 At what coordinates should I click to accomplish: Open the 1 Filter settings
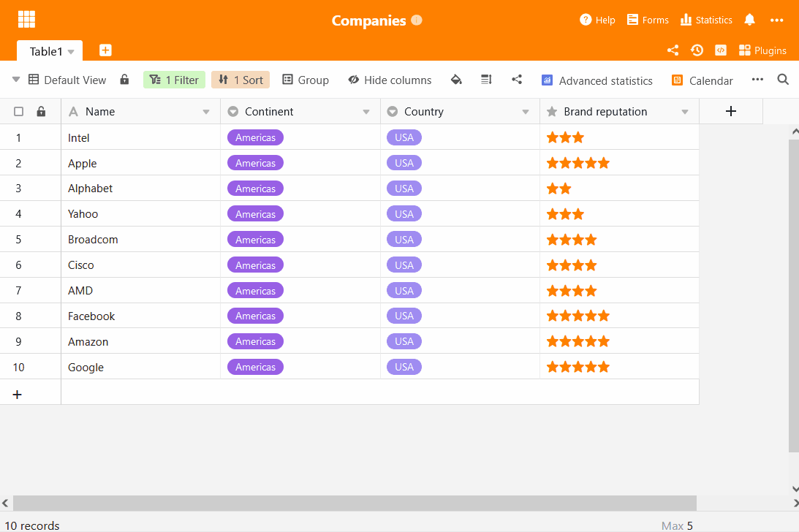click(x=174, y=80)
